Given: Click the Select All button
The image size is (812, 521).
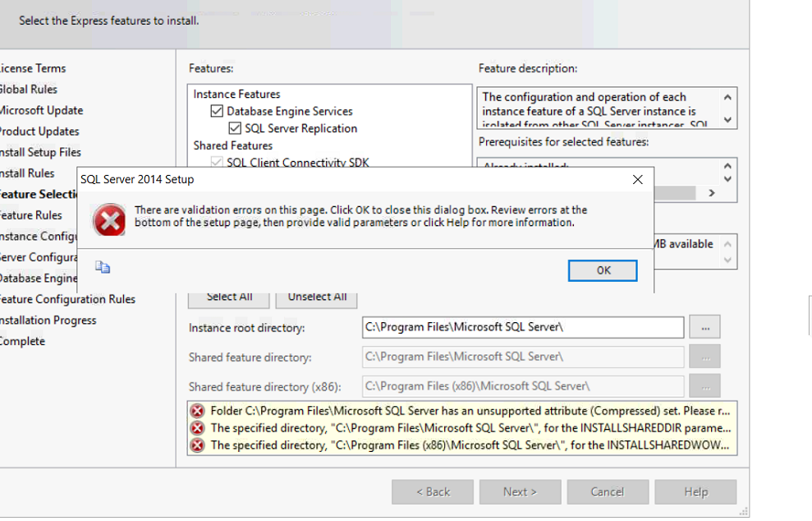Looking at the screenshot, I should pos(229,300).
